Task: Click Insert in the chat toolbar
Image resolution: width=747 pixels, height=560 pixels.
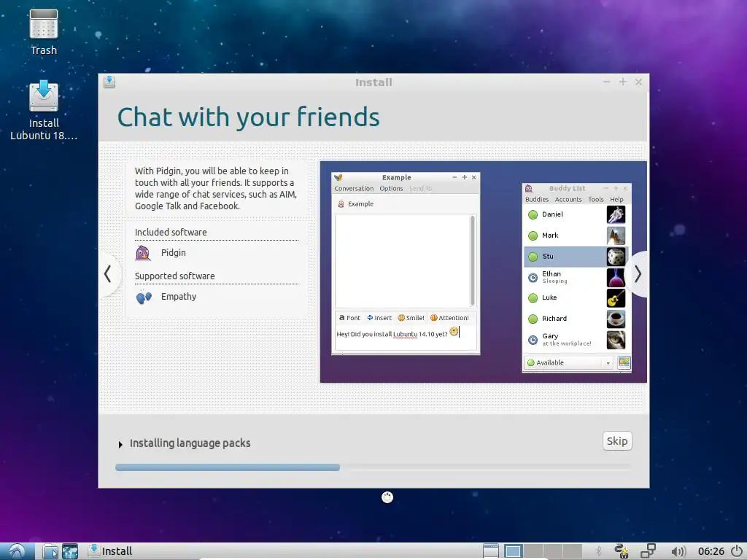Action: point(379,318)
